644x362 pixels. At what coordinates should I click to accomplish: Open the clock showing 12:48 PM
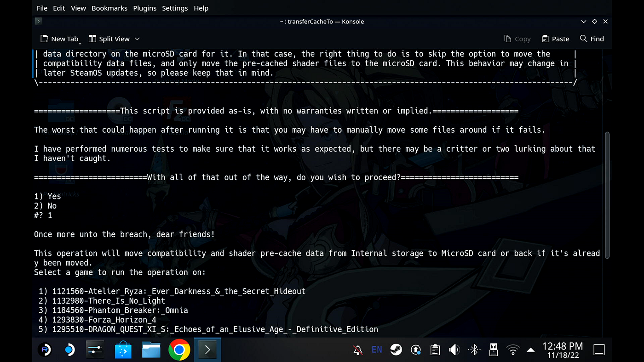coord(563,350)
